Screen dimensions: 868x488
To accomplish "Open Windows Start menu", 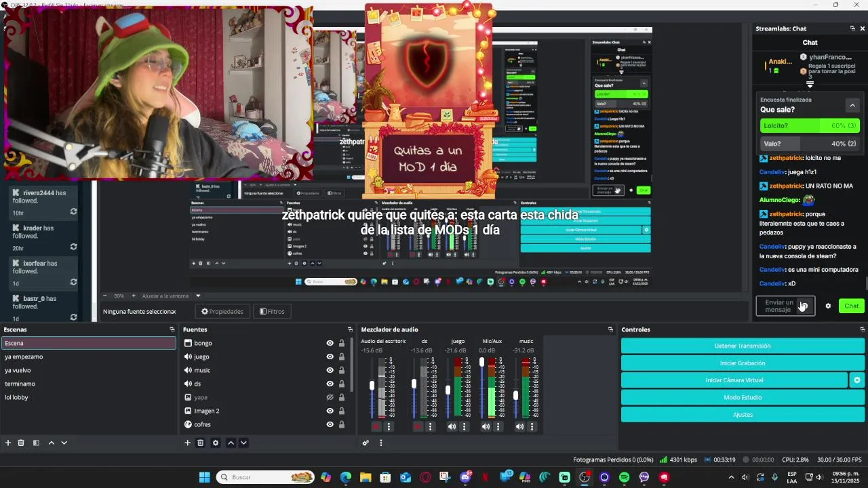I will tap(204, 477).
